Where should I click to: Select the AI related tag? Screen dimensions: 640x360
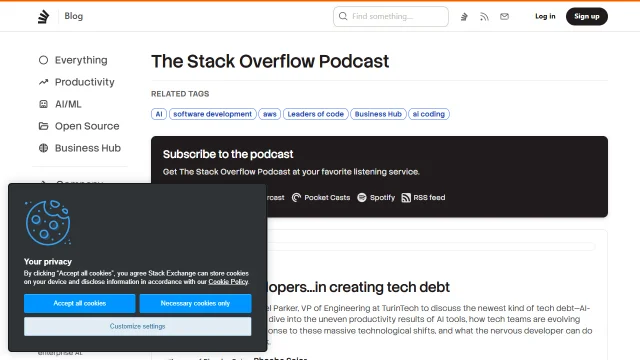159,114
